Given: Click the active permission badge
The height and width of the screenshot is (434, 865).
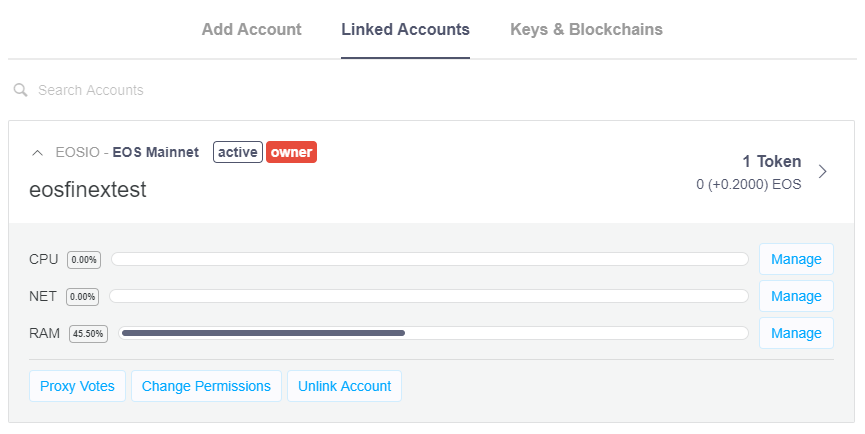Looking at the screenshot, I should [x=238, y=152].
